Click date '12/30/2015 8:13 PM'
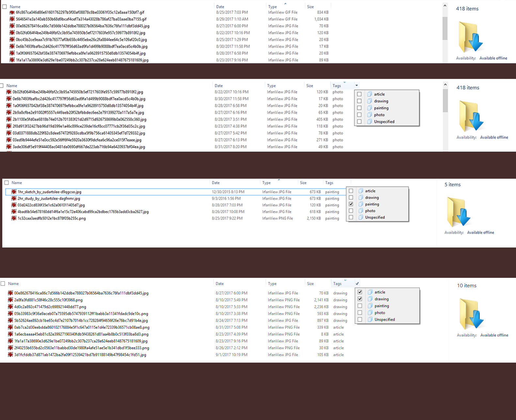This screenshot has width=516, height=420. click(228, 192)
